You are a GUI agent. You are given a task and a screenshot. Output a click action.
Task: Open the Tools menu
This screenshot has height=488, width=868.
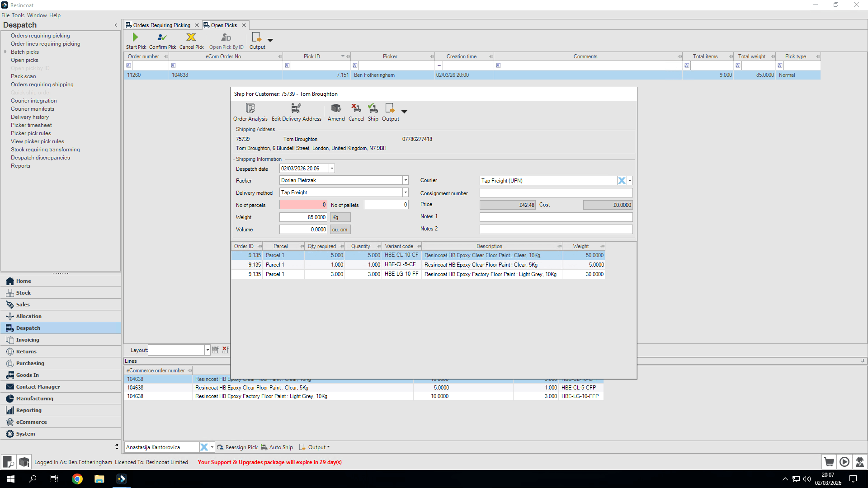point(18,15)
